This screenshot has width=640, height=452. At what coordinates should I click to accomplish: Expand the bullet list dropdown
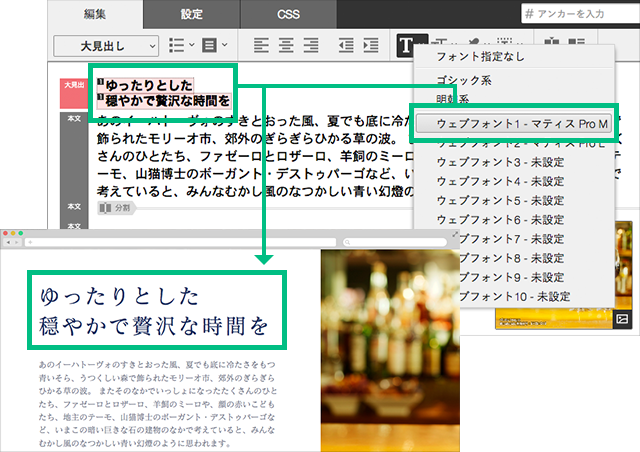coord(181,46)
